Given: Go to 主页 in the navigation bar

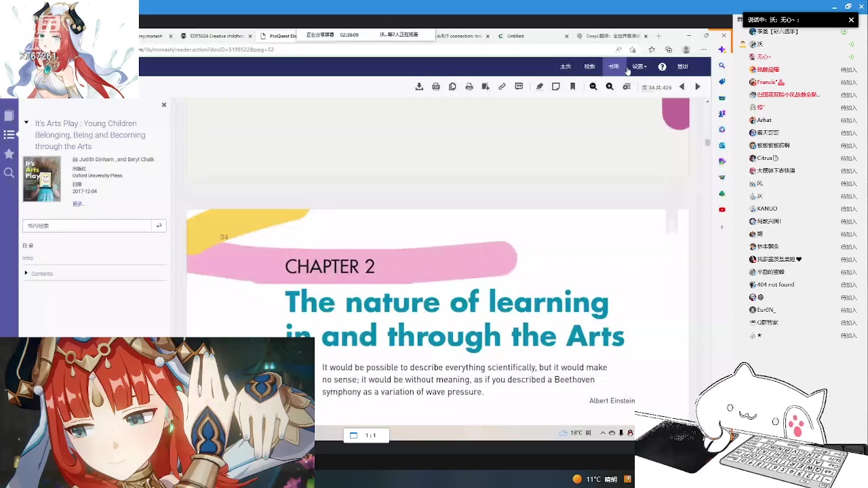Looking at the screenshot, I should pyautogui.click(x=566, y=66).
